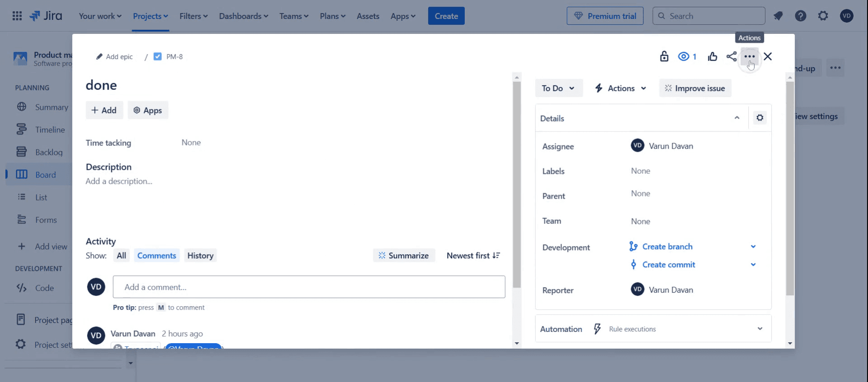This screenshot has height=382, width=868.
Task: Open the Teams dropdown menu
Action: pyautogui.click(x=294, y=16)
